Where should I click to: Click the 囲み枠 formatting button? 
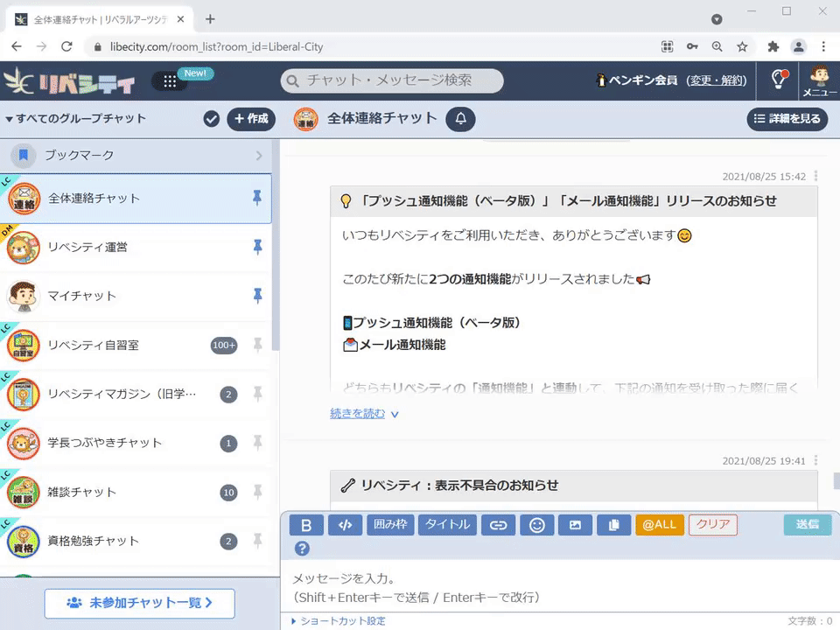(390, 524)
